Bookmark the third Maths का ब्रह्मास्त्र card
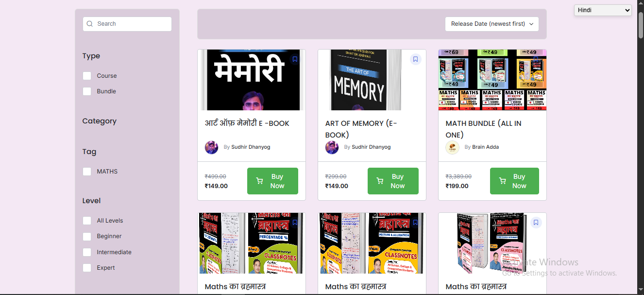Image resolution: width=644 pixels, height=295 pixels. coord(536,223)
